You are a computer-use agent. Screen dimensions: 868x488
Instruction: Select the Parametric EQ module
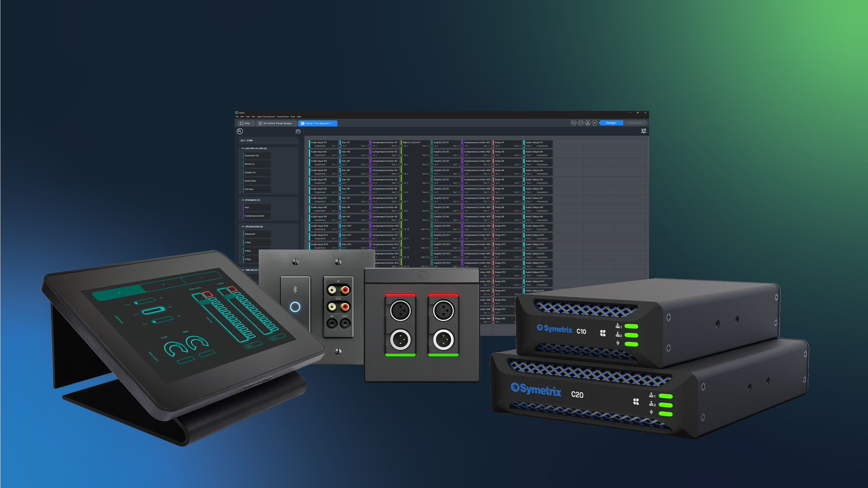coord(257,156)
